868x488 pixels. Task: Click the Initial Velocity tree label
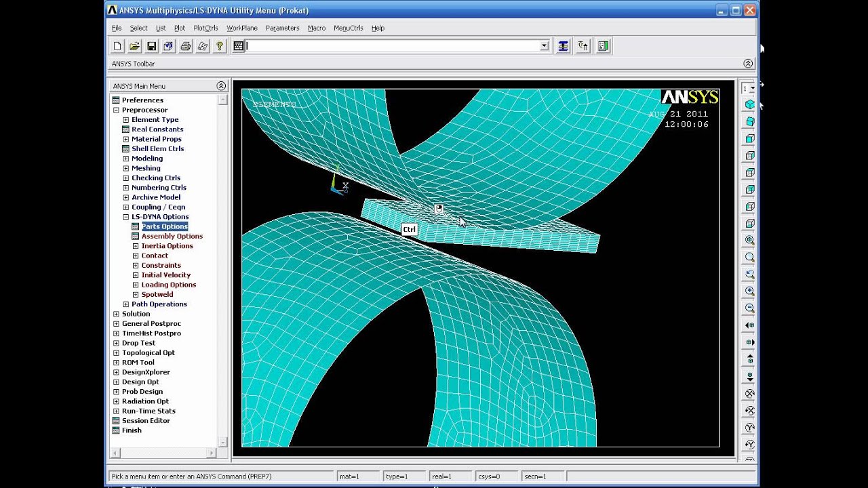coord(166,275)
